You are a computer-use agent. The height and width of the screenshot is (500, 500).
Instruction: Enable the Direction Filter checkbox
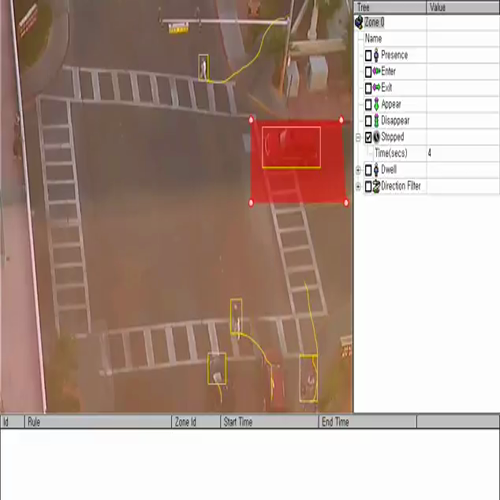(x=368, y=186)
